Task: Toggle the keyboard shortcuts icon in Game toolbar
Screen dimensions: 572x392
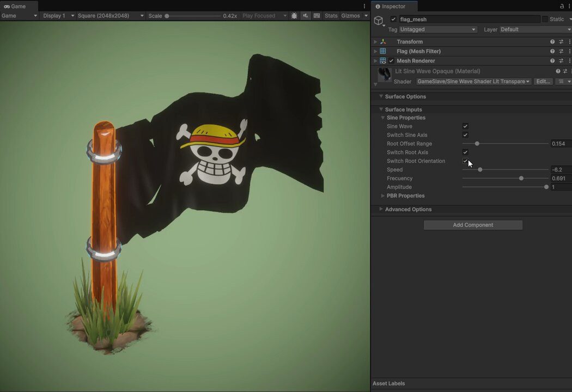Action: (x=317, y=16)
